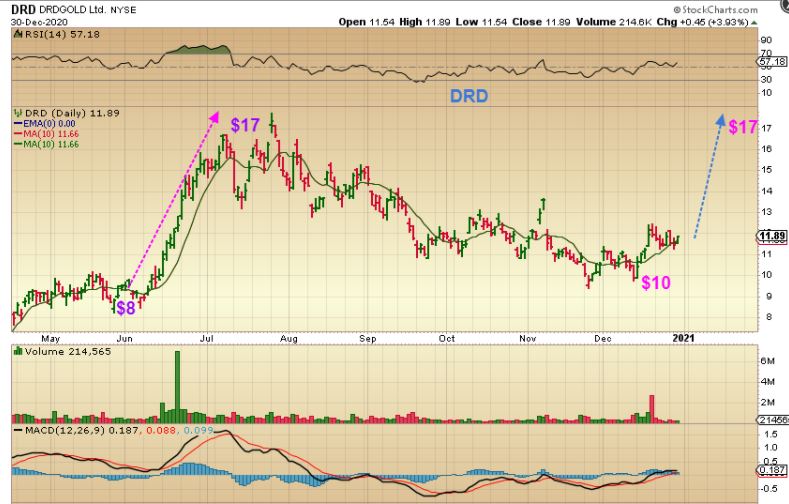Click the Close 11.89 value in header
This screenshot has width=789, height=504.
point(542,22)
